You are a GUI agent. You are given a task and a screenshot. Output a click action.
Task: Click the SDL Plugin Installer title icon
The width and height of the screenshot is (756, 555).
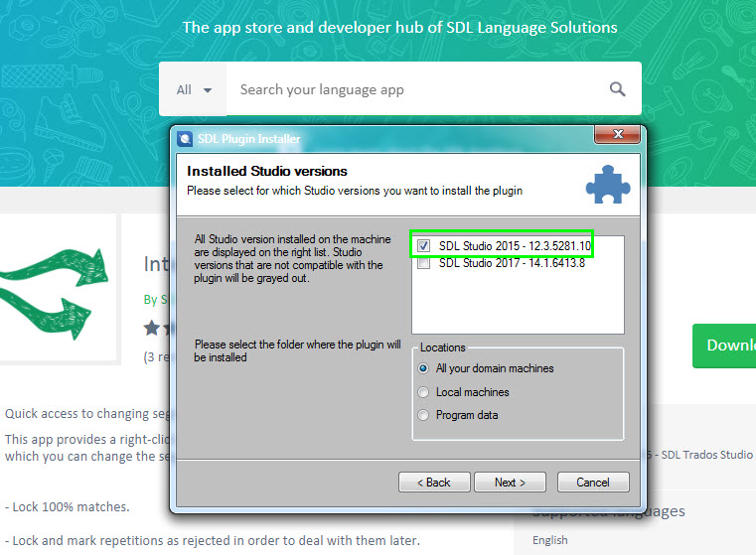(x=185, y=139)
